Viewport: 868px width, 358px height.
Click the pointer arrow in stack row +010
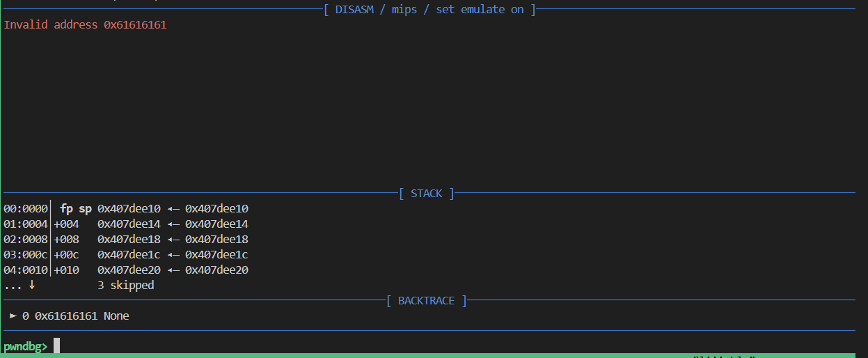[173, 270]
